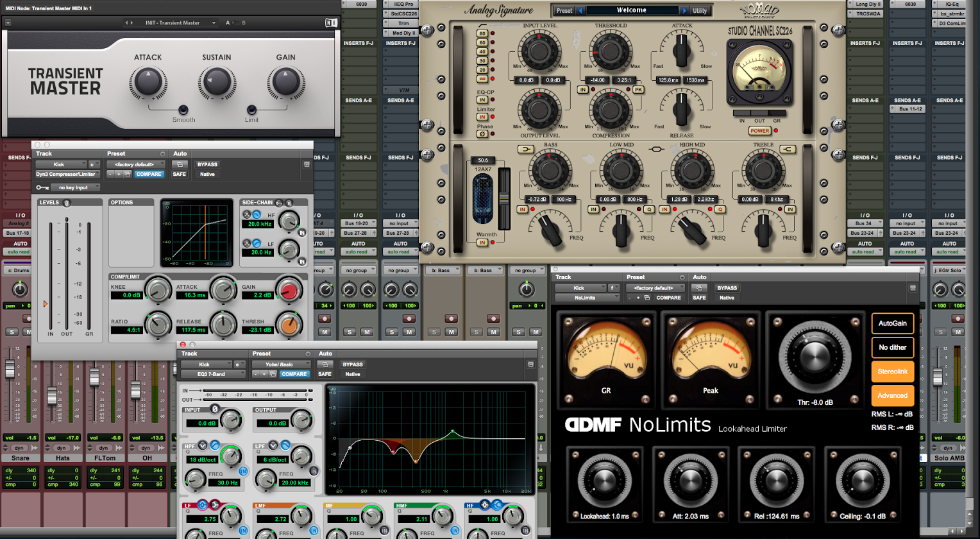Toggle the Phase Ø button in Studio Channel
The image size is (980, 539).
[482, 134]
